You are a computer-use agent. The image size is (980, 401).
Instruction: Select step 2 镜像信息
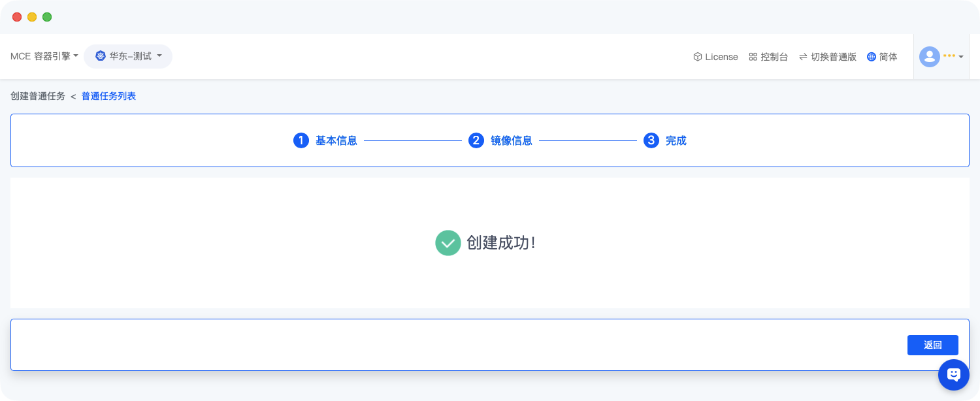pos(512,140)
